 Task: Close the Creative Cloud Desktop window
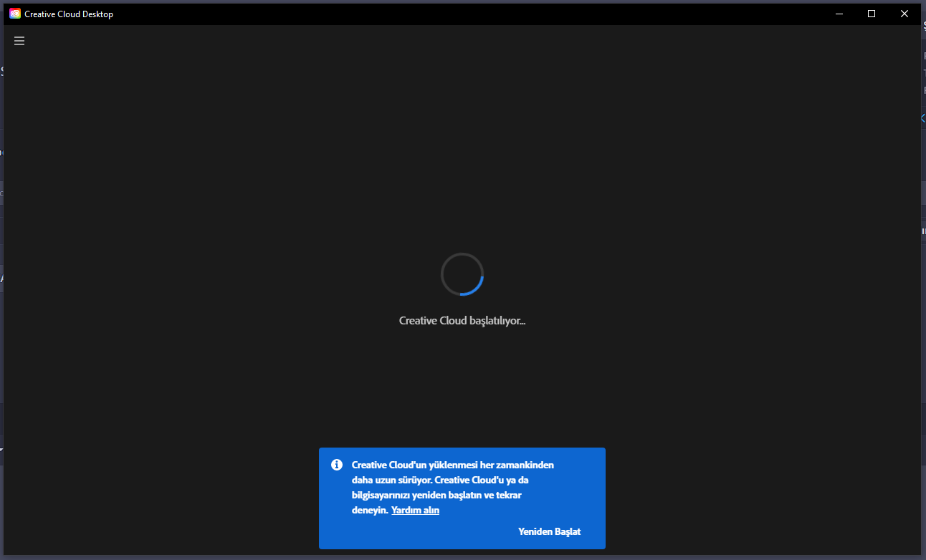[904, 14]
